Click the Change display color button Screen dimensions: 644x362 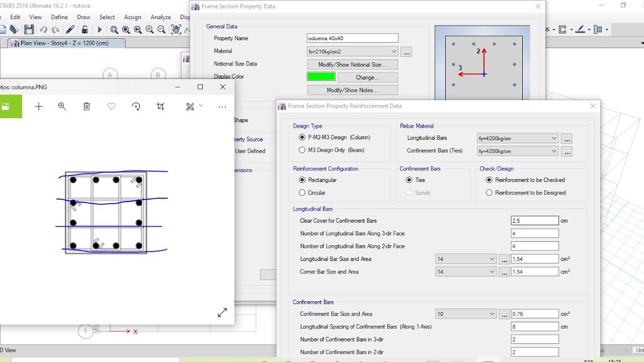coord(367,77)
